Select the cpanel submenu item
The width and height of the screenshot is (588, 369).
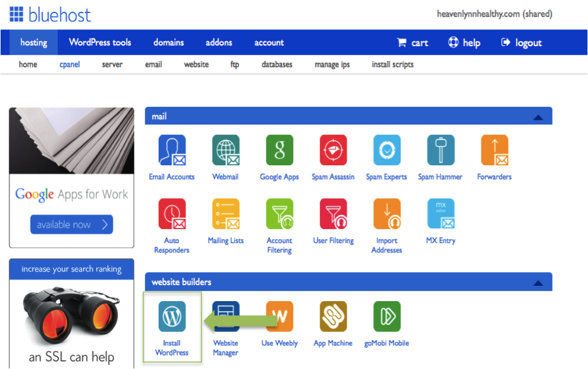[70, 64]
